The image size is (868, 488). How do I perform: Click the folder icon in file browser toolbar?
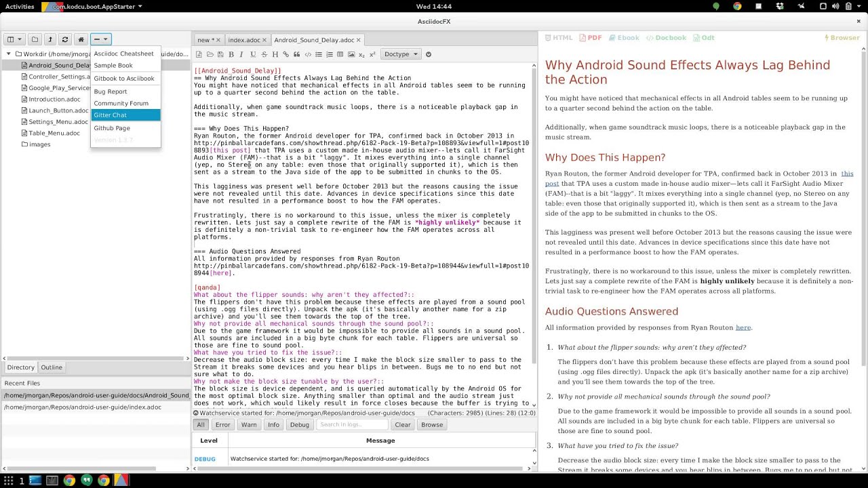coord(35,39)
